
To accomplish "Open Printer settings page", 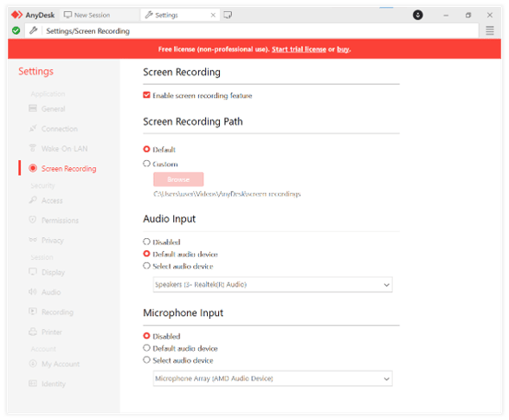I will pos(52,332).
